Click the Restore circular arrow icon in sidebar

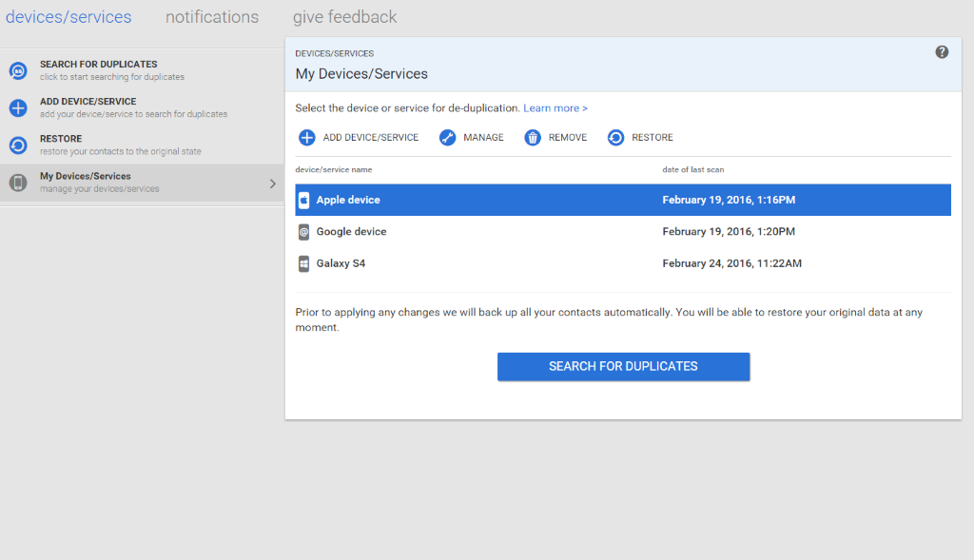tap(18, 145)
